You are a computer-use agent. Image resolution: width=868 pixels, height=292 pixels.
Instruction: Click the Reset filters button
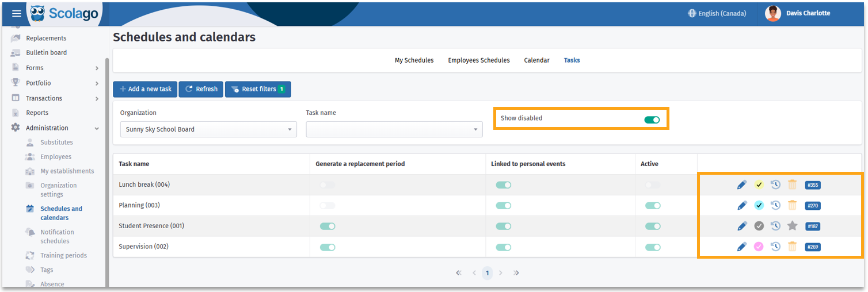(258, 89)
